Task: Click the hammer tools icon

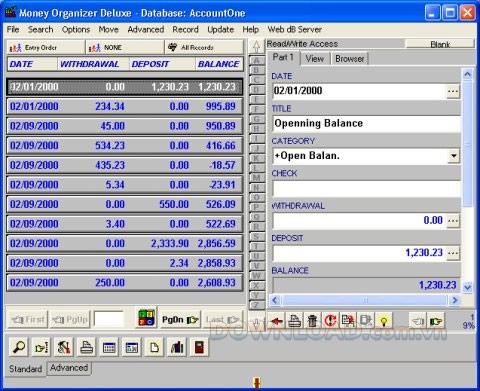Action: [64, 348]
